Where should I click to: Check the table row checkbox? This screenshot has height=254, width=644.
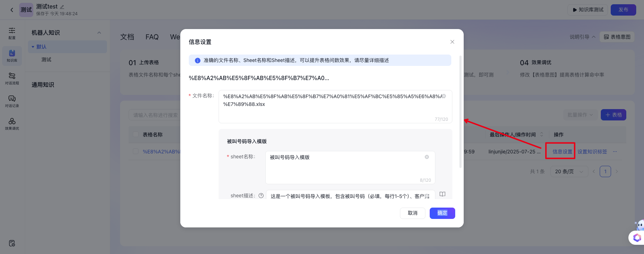pos(135,152)
